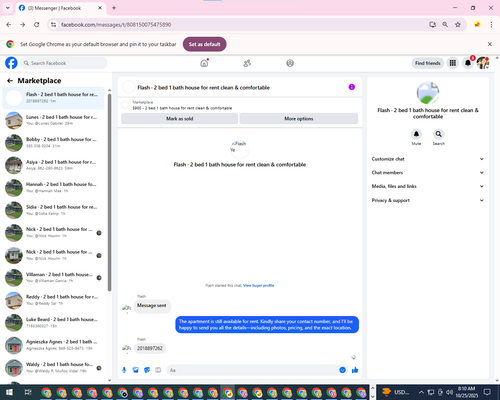Open the Groups icon in top navigation
500x400 pixels.
tap(290, 63)
